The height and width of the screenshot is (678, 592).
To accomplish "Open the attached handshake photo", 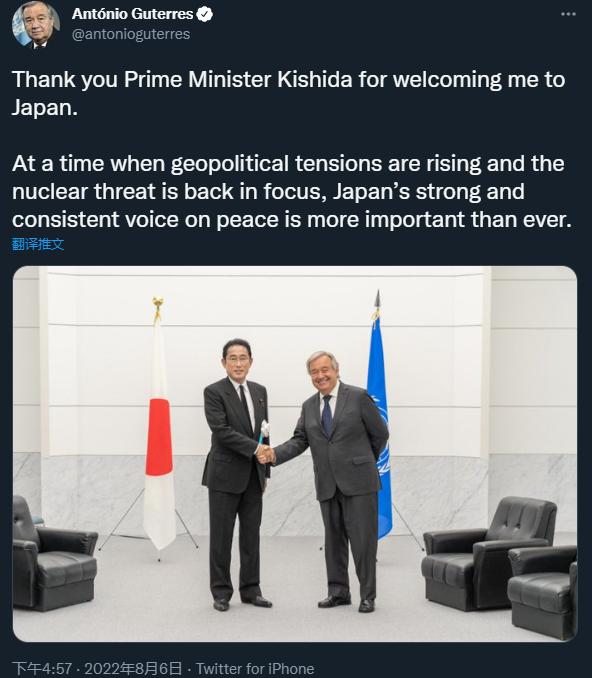I will pyautogui.click(x=295, y=454).
